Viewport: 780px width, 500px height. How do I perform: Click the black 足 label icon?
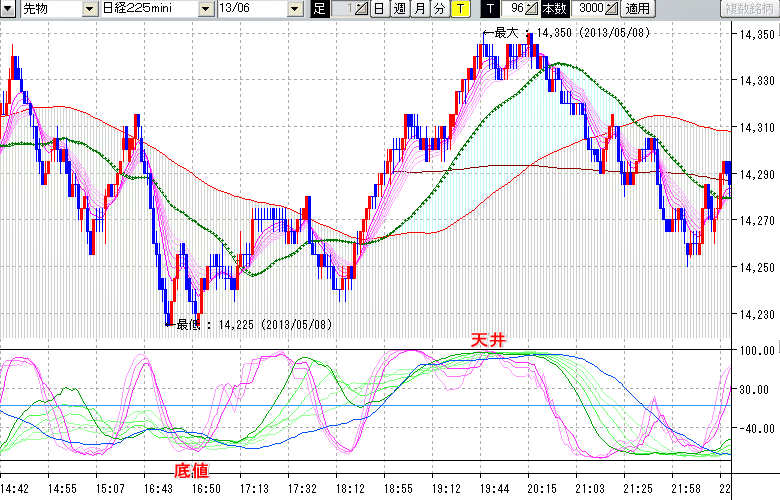coord(320,9)
